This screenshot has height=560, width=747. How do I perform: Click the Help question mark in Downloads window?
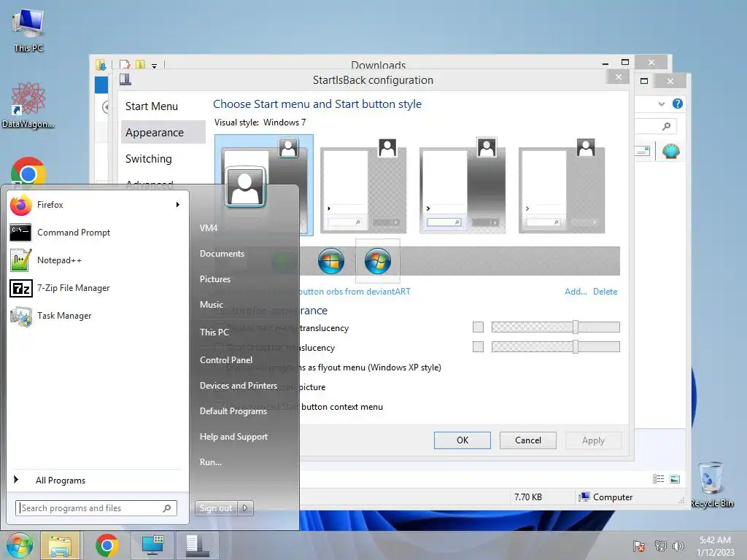(678, 104)
